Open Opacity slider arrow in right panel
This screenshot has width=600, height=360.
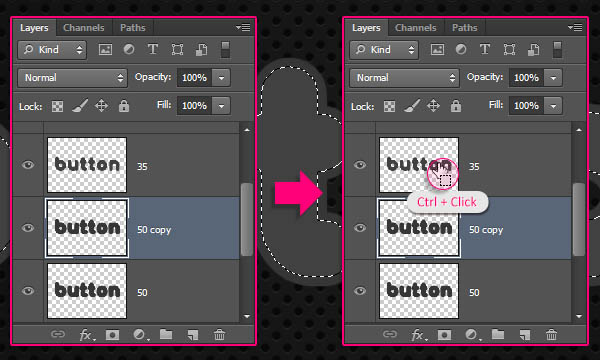point(553,78)
